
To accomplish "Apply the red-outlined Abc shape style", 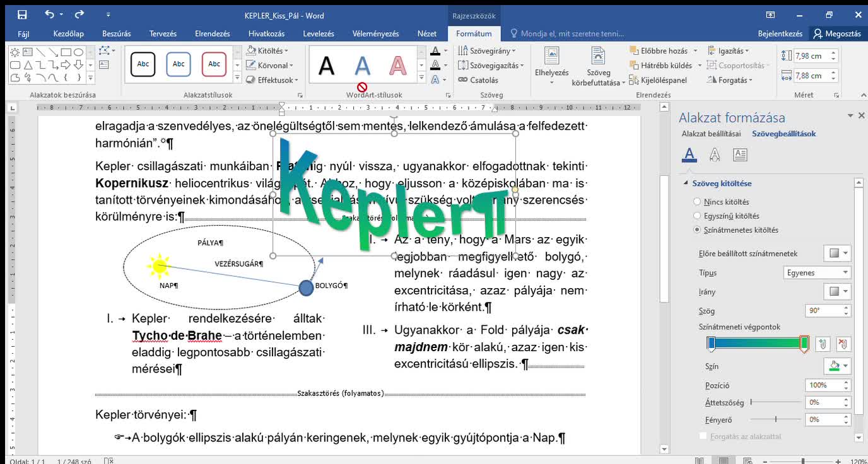I will pyautogui.click(x=214, y=64).
